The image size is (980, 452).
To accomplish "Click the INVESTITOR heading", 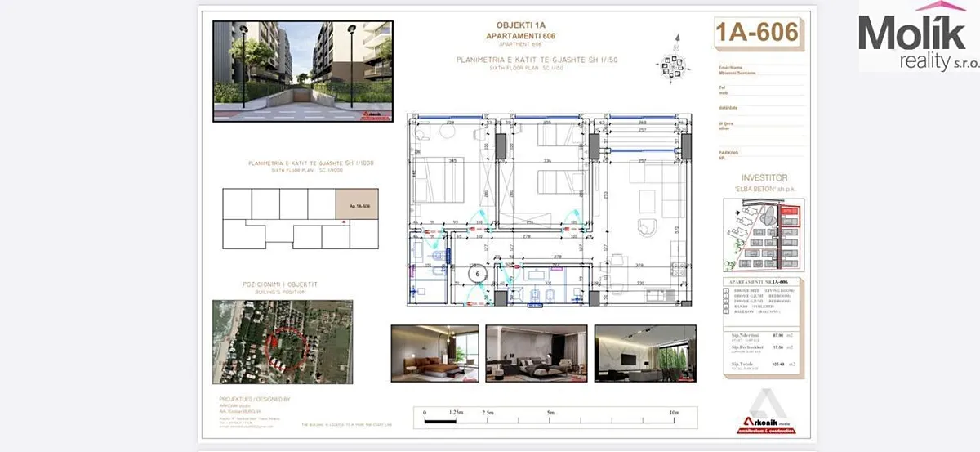I will 764,177.
